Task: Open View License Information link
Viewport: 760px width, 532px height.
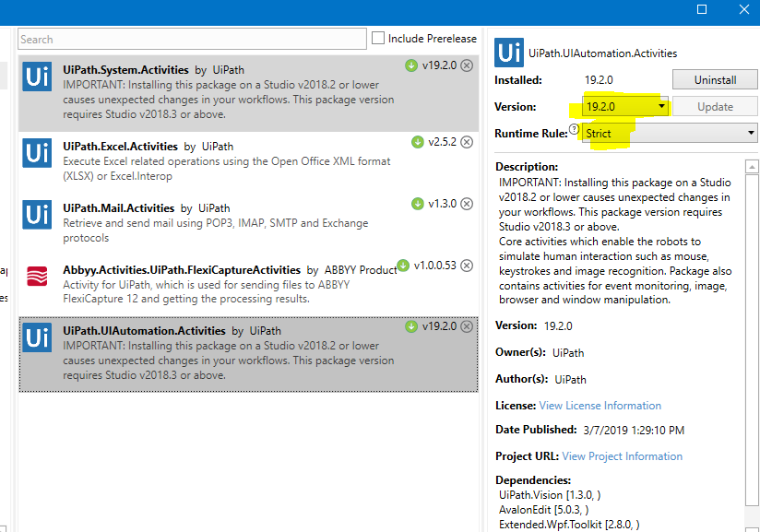Action: (600, 406)
